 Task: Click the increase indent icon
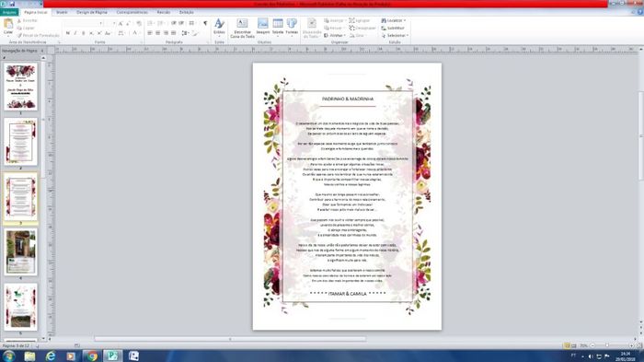(181, 23)
